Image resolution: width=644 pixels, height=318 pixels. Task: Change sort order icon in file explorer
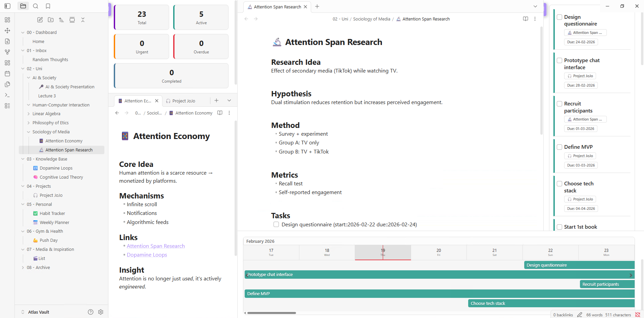tap(61, 20)
